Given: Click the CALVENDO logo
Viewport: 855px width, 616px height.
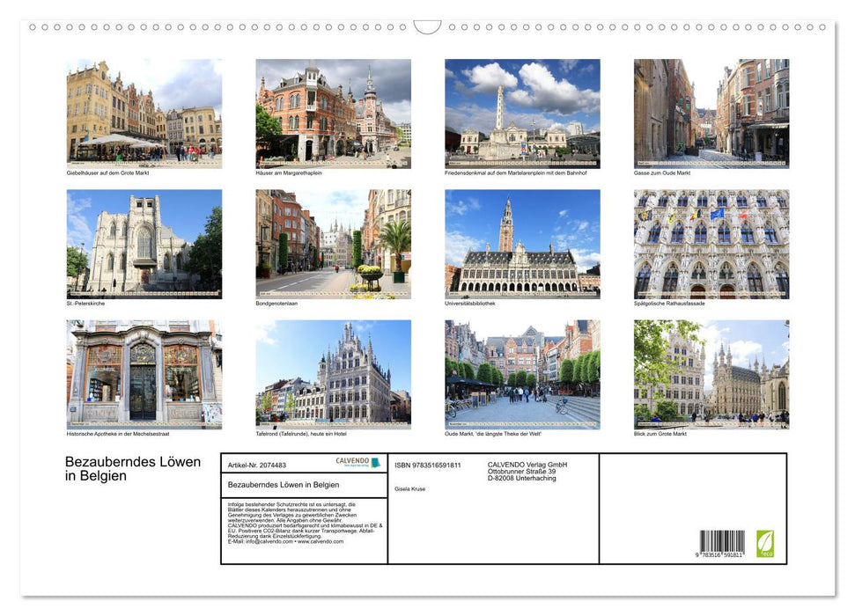Looking at the screenshot, I should 357,462.
